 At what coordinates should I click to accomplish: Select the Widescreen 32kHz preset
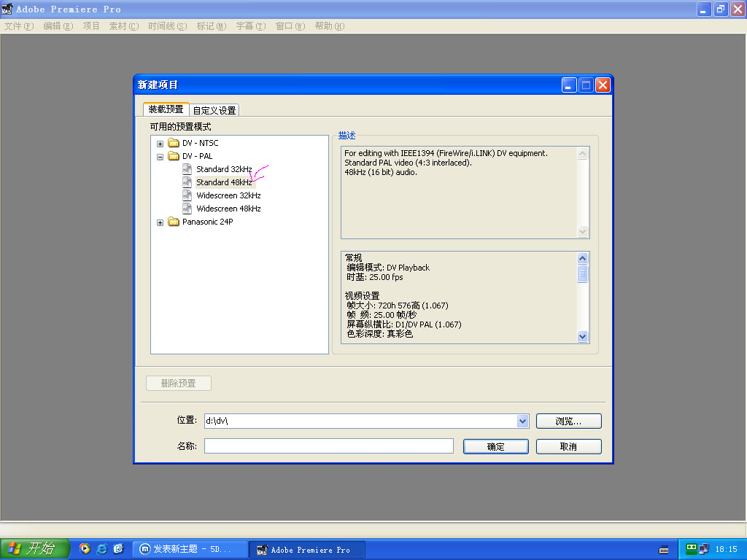coord(228,195)
